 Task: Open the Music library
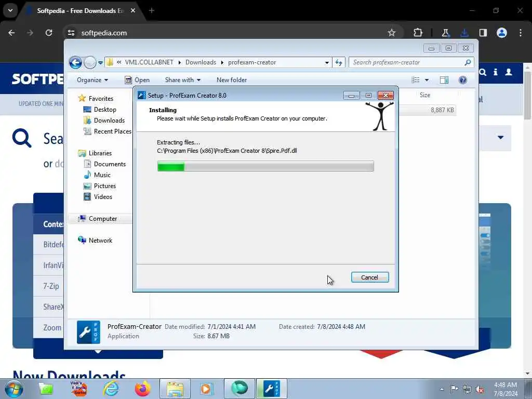pyautogui.click(x=102, y=175)
